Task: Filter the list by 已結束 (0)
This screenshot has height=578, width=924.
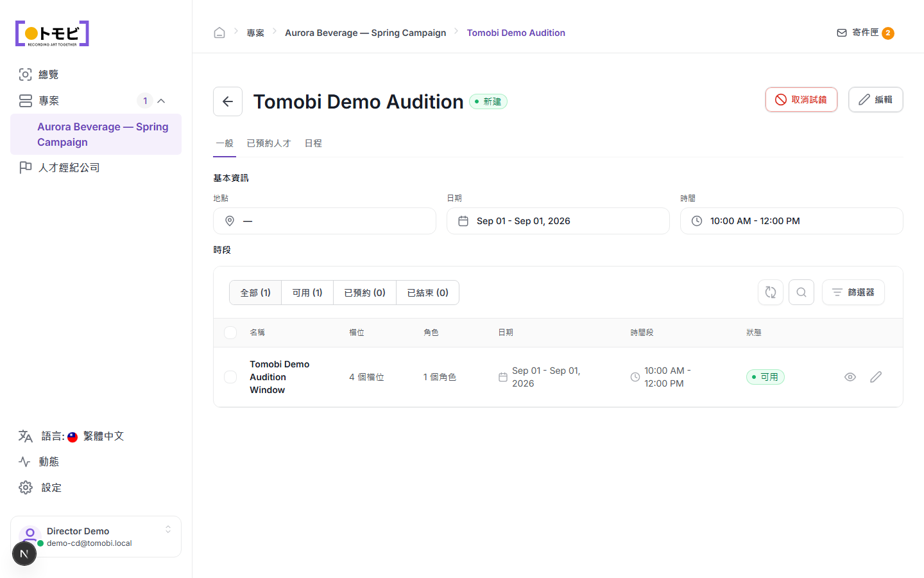Action: [x=428, y=293]
